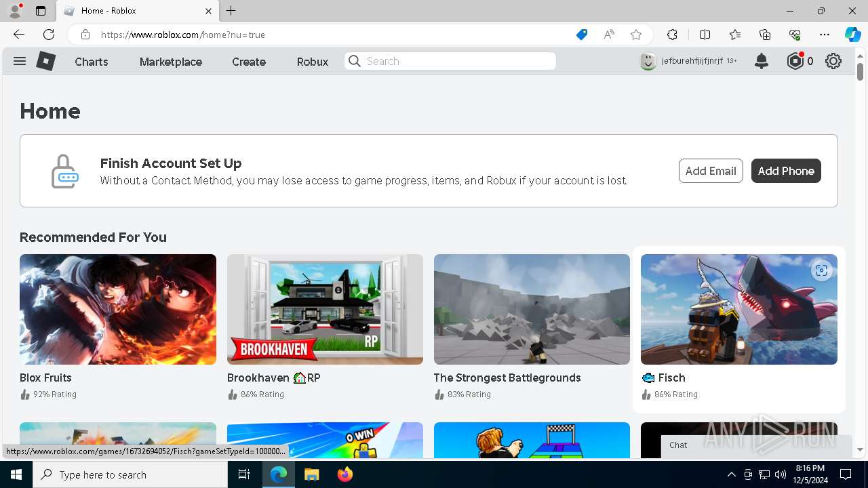This screenshot has height=488, width=868.
Task: Open Task View on the taskbar
Action: 244,474
